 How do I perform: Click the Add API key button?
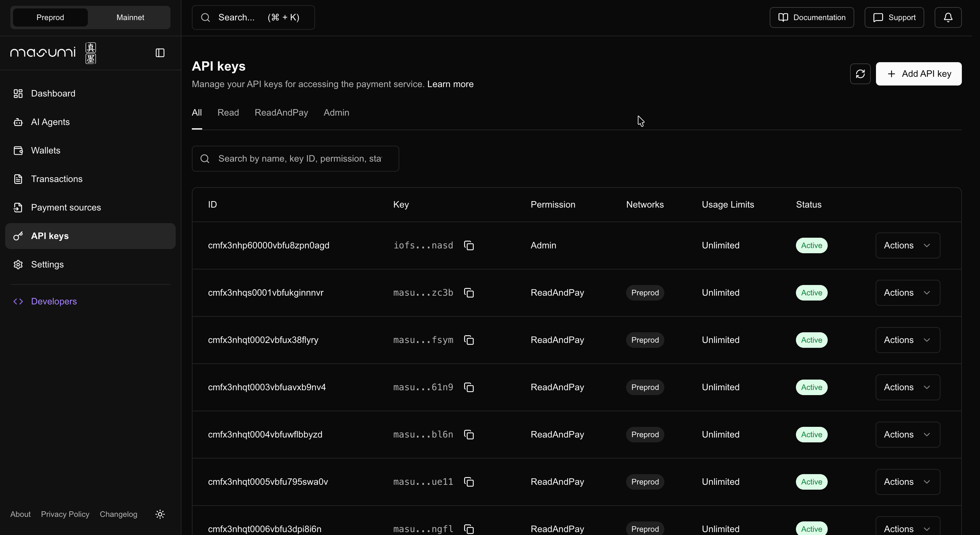pyautogui.click(x=918, y=74)
